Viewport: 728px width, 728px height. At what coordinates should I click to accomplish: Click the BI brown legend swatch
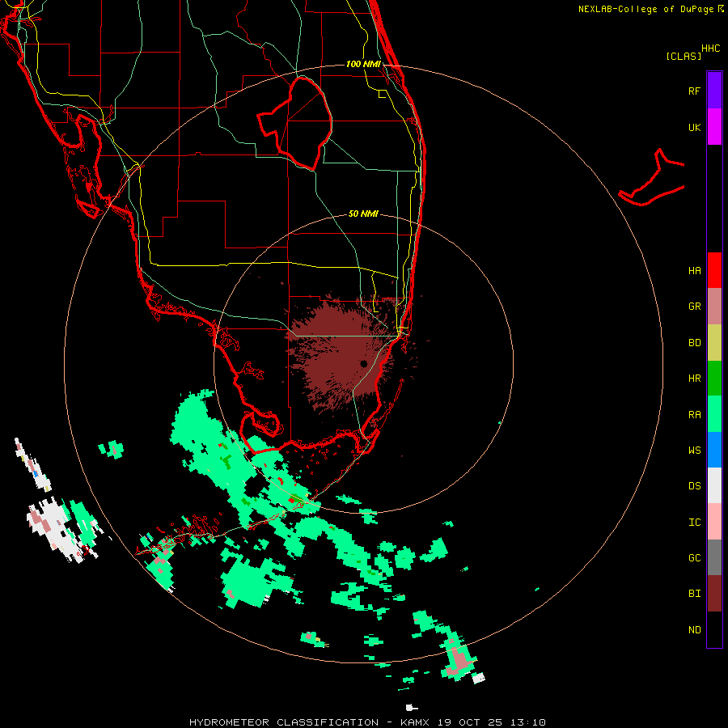pos(714,594)
